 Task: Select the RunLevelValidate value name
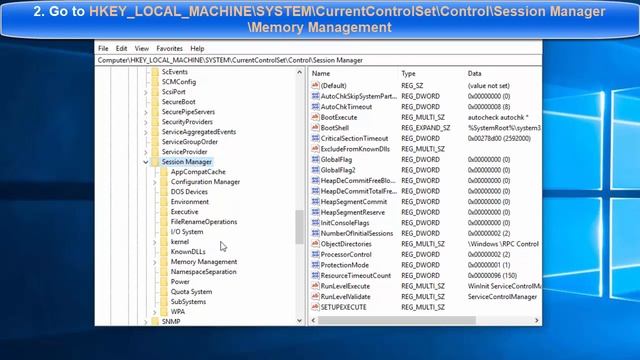(345, 297)
